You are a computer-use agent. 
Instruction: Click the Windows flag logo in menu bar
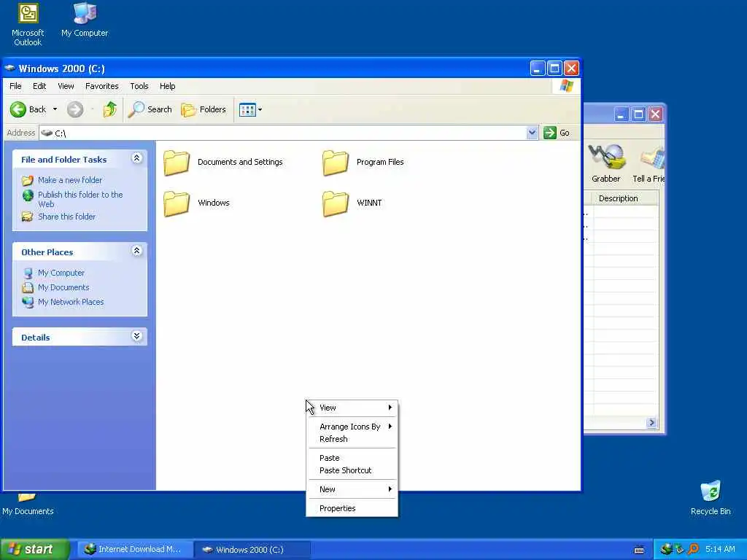566,86
